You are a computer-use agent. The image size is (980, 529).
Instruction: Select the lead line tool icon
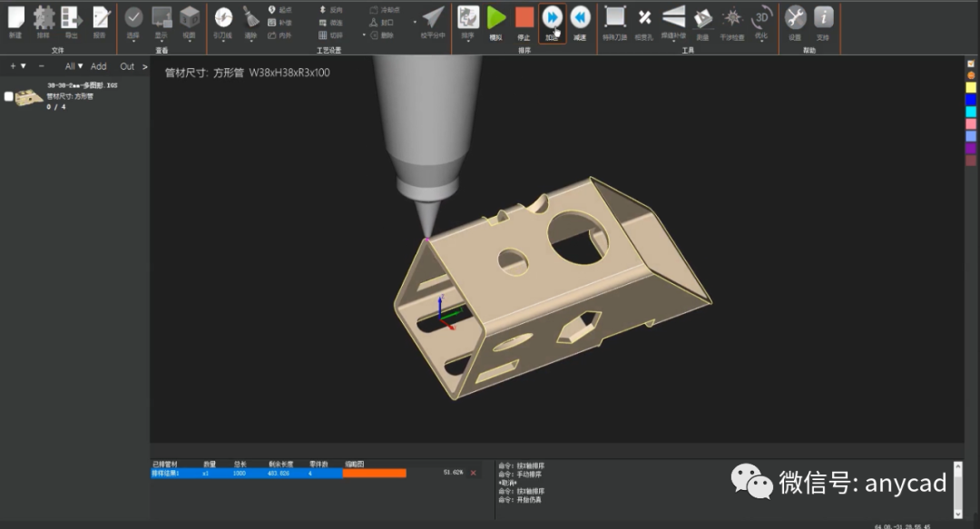pos(222,17)
